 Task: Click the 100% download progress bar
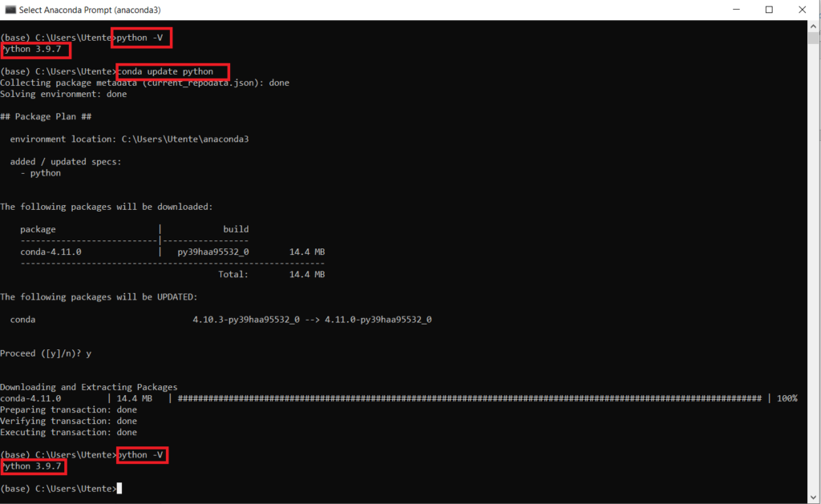481,397
